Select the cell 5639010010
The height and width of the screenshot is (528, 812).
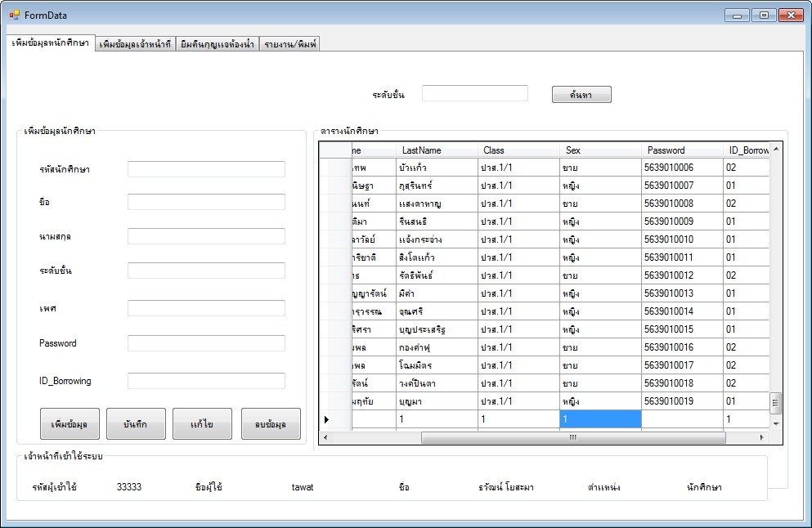tap(683, 239)
